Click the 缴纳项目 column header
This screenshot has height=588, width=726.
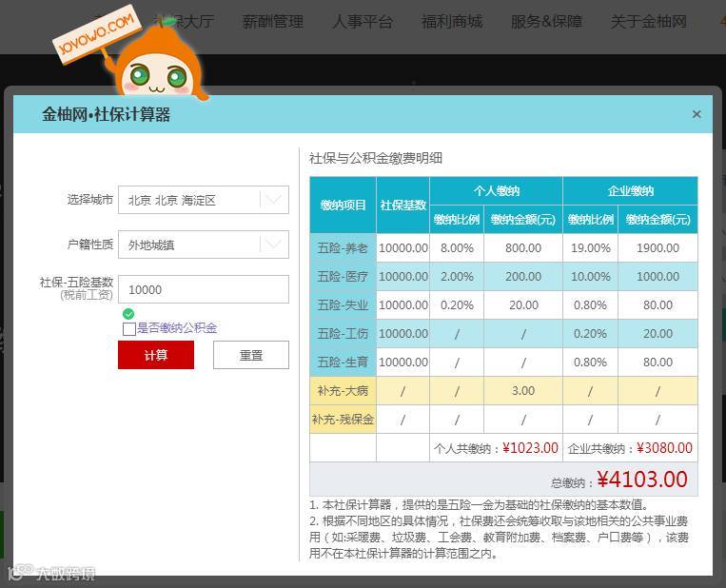343,206
